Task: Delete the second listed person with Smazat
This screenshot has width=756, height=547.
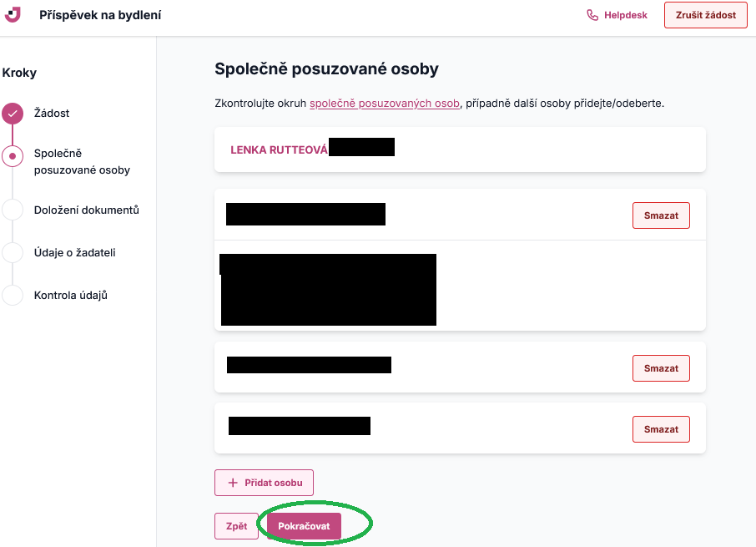Action: click(661, 368)
